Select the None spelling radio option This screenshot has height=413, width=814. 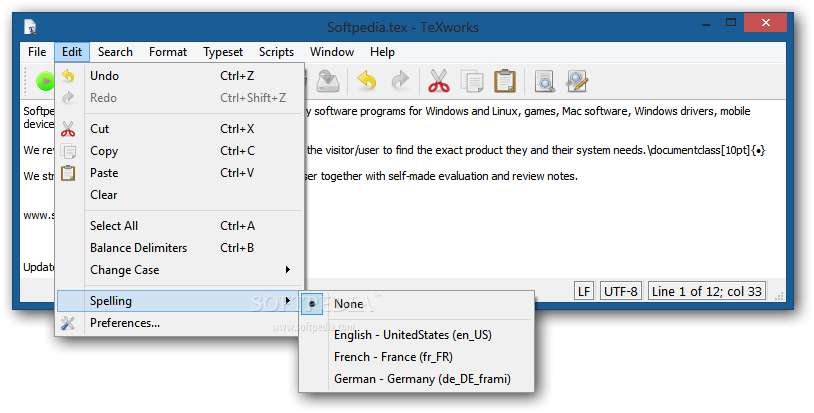click(x=417, y=304)
